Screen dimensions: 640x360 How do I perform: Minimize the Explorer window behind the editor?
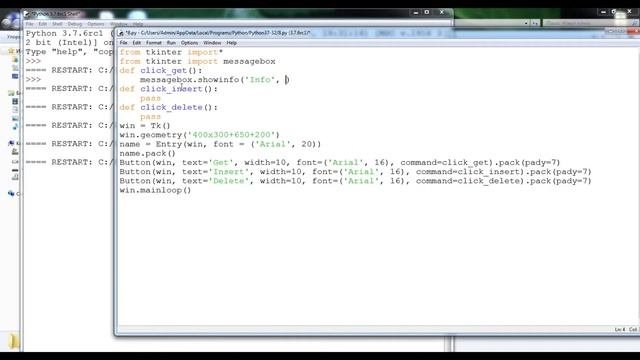coord(603,12)
